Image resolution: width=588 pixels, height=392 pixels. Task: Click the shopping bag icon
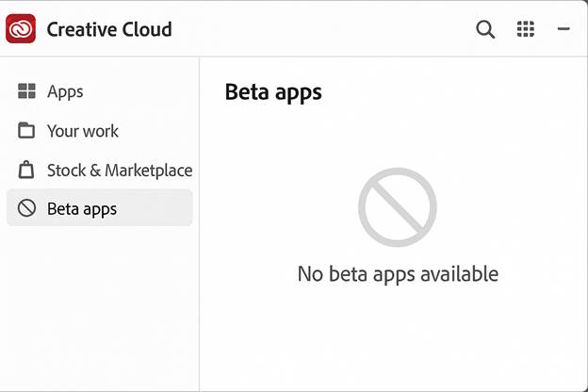[26, 170]
